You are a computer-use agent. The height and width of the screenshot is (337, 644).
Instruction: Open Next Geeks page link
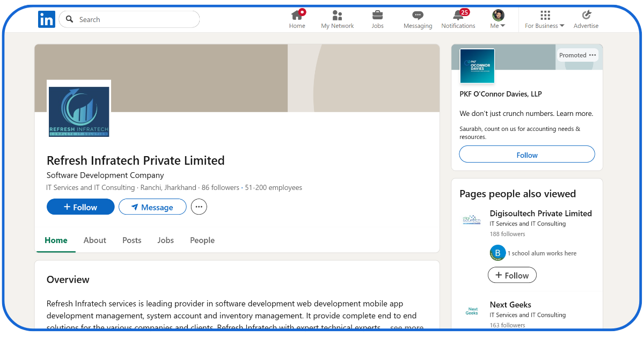coord(510,305)
